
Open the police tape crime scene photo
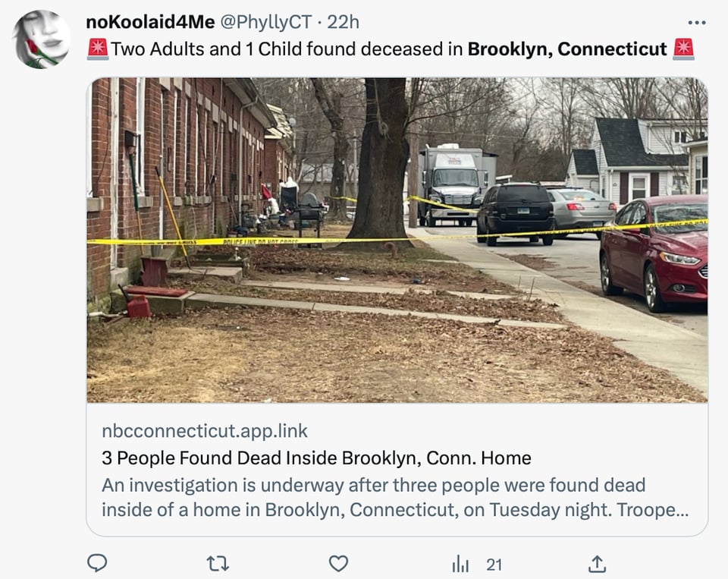point(397,241)
